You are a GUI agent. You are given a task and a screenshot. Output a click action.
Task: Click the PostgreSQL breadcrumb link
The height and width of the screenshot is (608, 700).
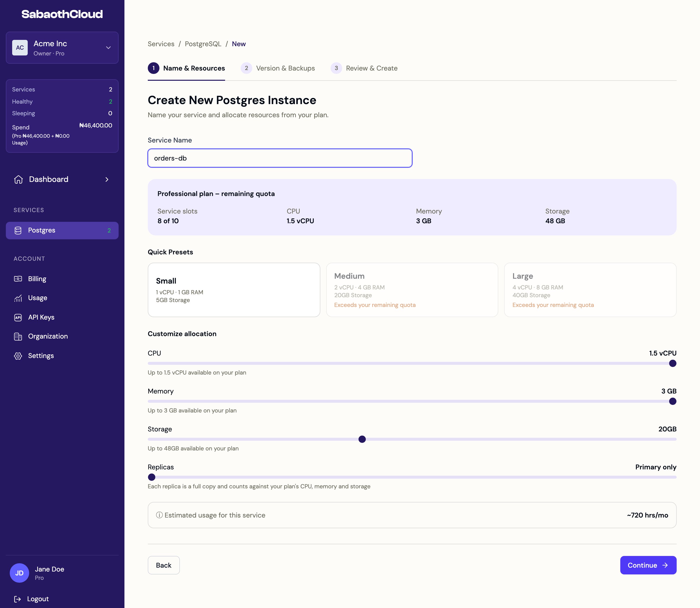(203, 44)
